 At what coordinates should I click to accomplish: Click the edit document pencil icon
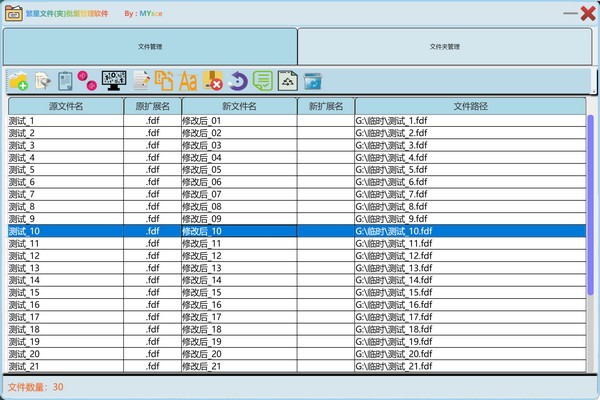[x=141, y=81]
